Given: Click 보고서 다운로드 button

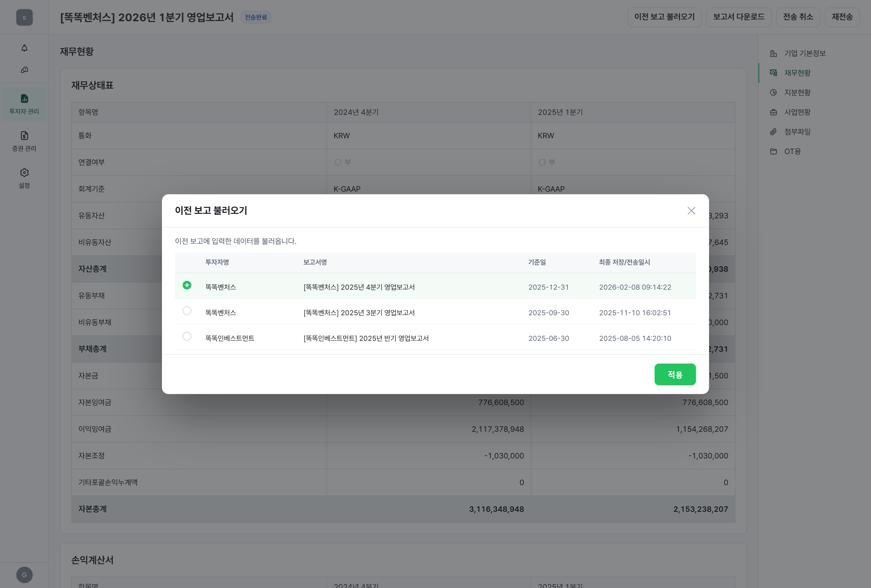Looking at the screenshot, I should pyautogui.click(x=739, y=17).
